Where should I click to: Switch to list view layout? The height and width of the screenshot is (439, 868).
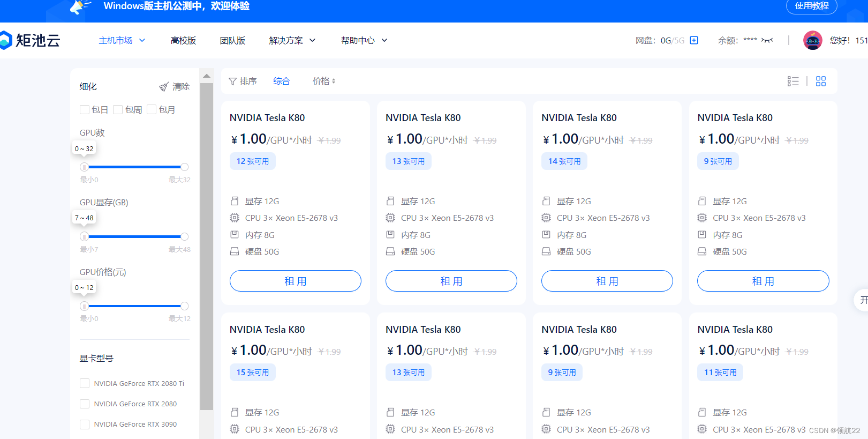tap(793, 81)
